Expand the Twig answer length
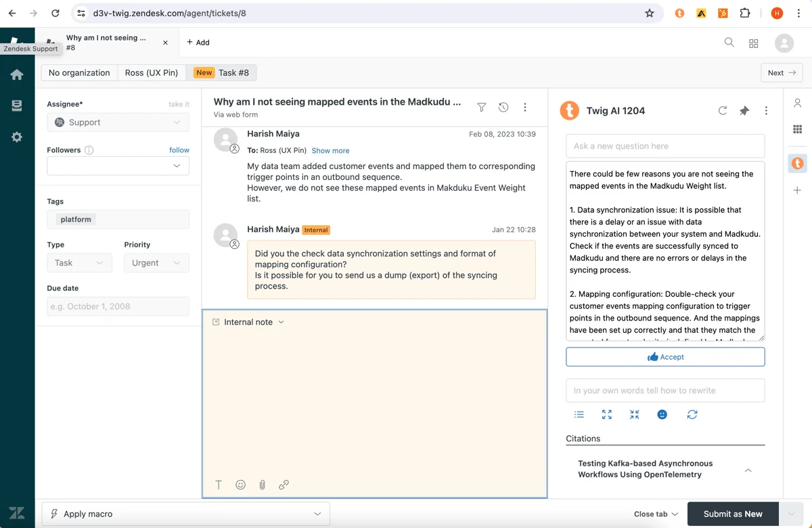 (607, 414)
